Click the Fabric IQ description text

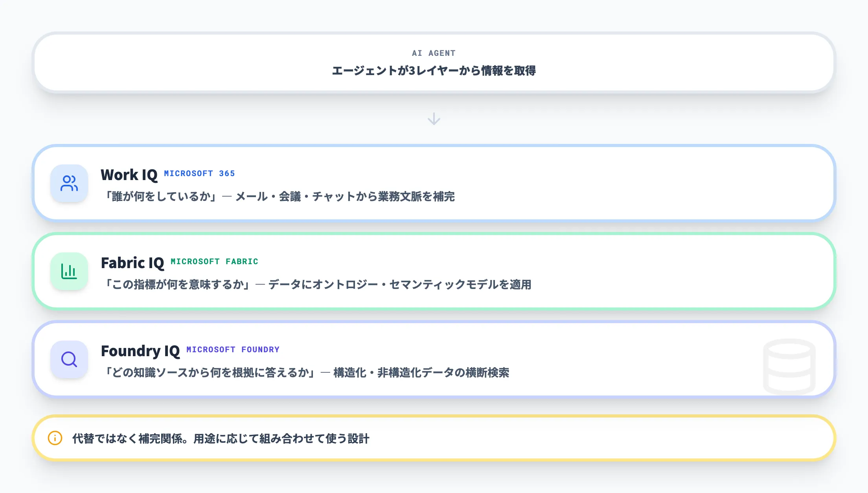coord(319,285)
